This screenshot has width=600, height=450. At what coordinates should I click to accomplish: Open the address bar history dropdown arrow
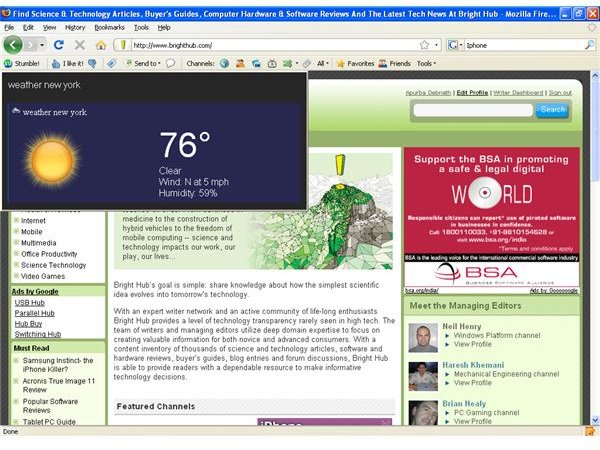[436, 45]
